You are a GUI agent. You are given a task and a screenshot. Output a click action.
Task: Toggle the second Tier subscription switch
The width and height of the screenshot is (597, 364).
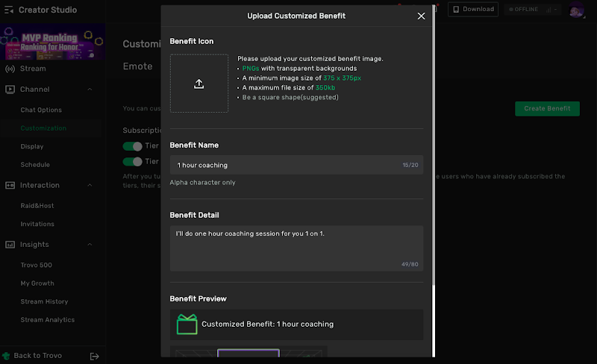[132, 161]
